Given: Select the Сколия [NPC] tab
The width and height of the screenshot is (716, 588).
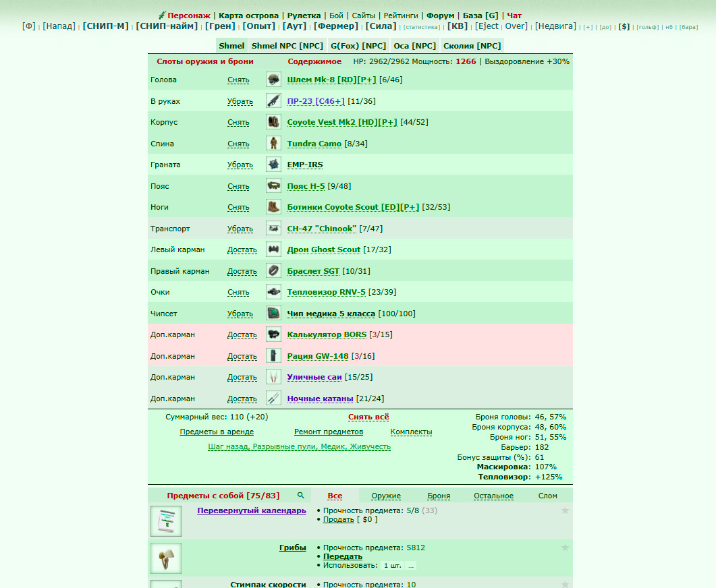Looking at the screenshot, I should pyautogui.click(x=472, y=46).
